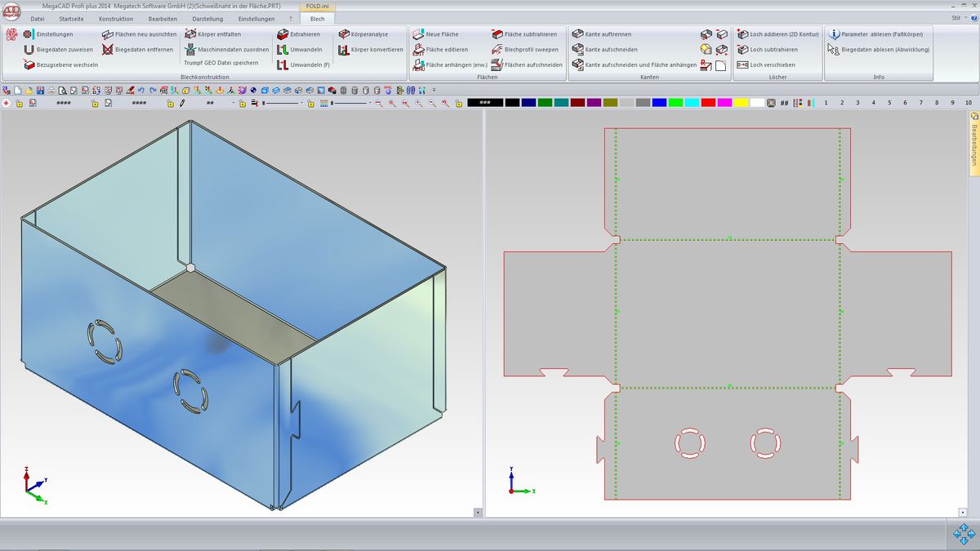Viewport: 980px width, 551px height.
Task: Select the Biegedaten zuweisen tool
Action: click(29, 50)
